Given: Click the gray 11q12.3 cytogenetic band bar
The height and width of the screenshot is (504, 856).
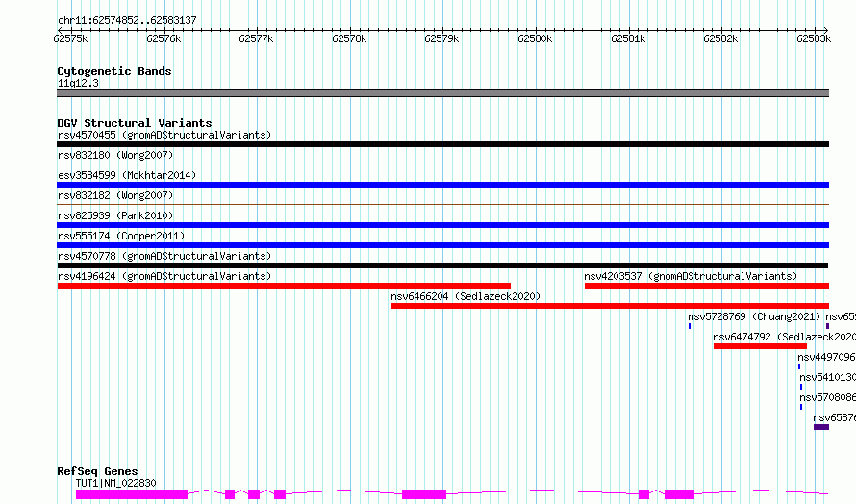Looking at the screenshot, I should [442, 93].
